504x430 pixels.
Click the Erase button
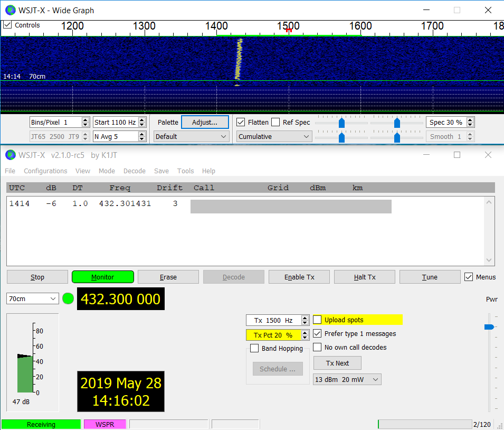168,277
